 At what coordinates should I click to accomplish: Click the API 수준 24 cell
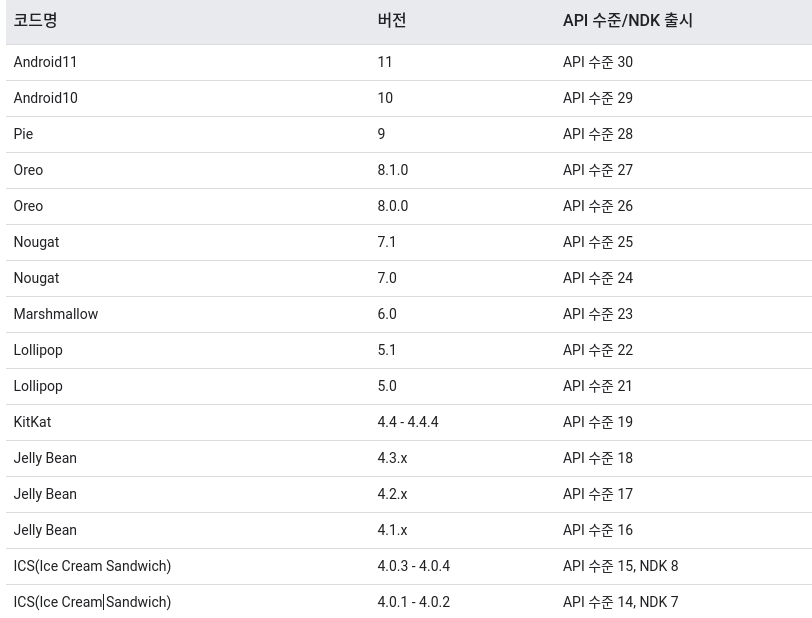(598, 278)
